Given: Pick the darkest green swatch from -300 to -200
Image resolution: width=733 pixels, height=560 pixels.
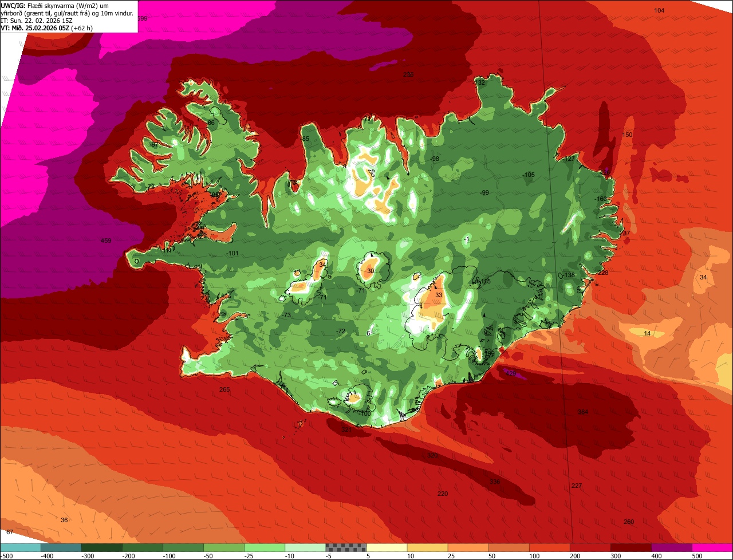Looking at the screenshot, I should coord(101,547).
